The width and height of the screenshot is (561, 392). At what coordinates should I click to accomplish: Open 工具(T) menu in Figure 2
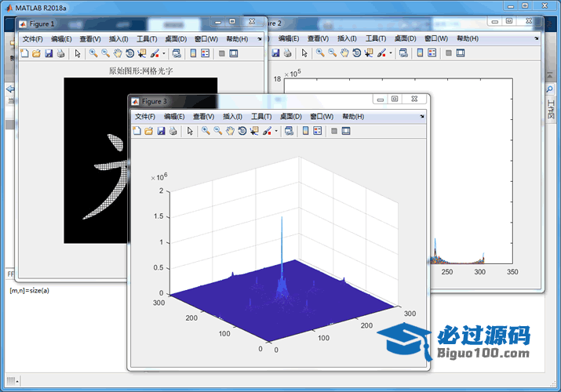pos(376,38)
